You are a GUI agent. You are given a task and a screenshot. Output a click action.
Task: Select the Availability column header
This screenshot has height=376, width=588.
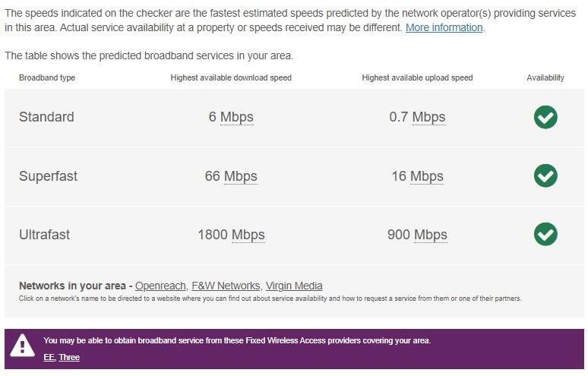(x=545, y=77)
